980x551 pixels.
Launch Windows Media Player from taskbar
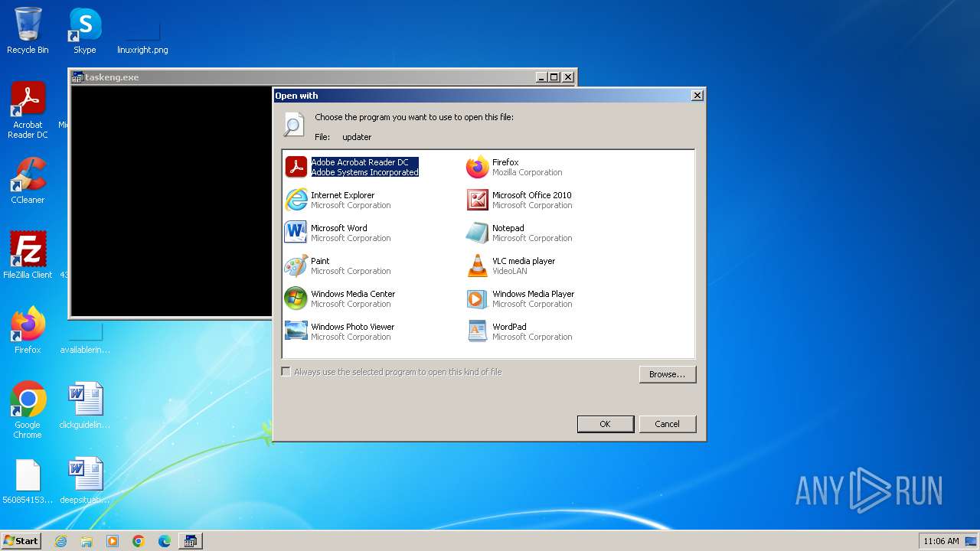(113, 541)
